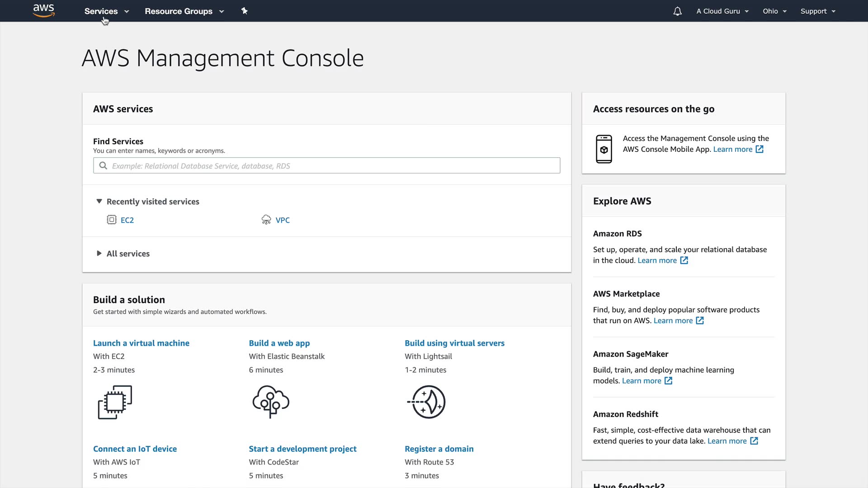Click the mobile phone app icon
Viewport: 868px width, 488px height.
tap(604, 149)
